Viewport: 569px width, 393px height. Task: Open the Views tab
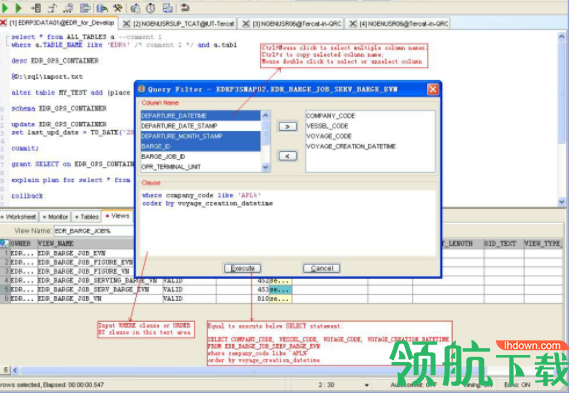(x=117, y=216)
